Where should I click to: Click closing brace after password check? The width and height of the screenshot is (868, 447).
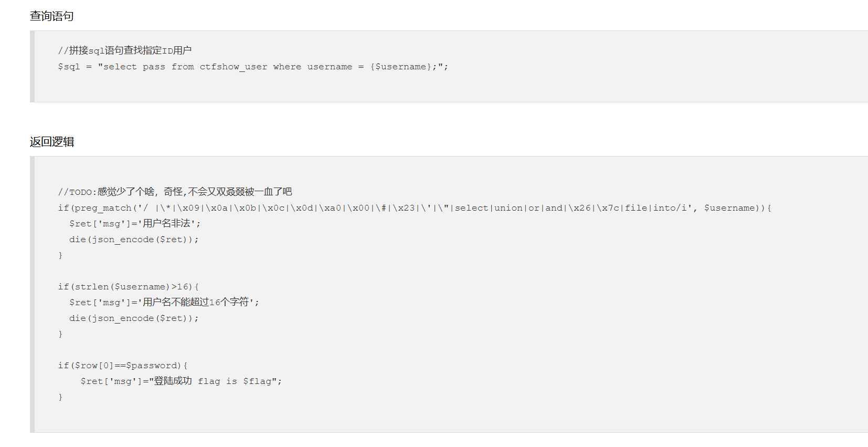tap(60, 397)
